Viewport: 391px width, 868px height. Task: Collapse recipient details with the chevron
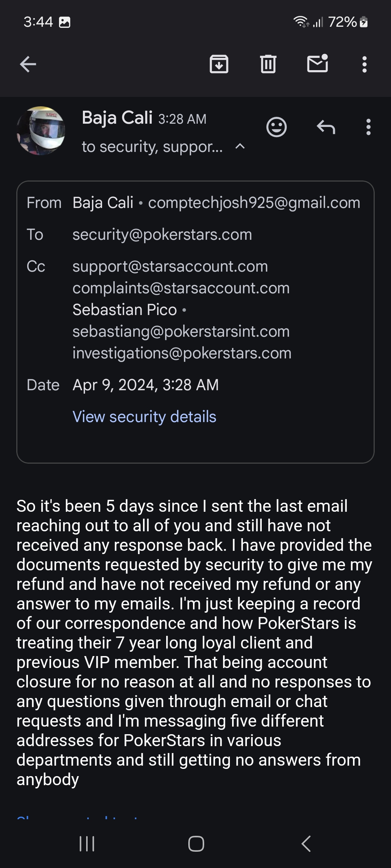coord(240,146)
